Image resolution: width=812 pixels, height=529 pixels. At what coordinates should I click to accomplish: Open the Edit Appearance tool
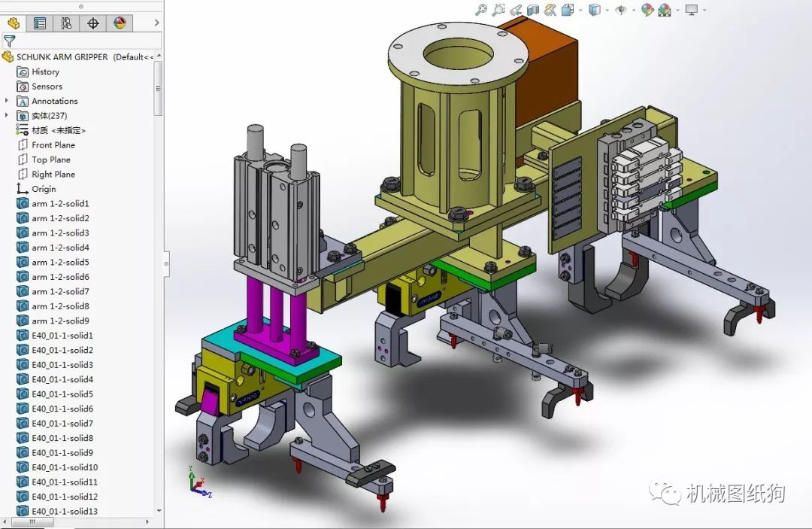pos(647,10)
